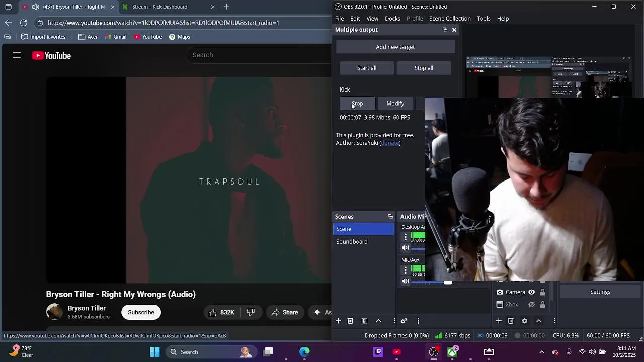Click the YouTube logo home icon
This screenshot has width=644, height=362.
click(51, 56)
